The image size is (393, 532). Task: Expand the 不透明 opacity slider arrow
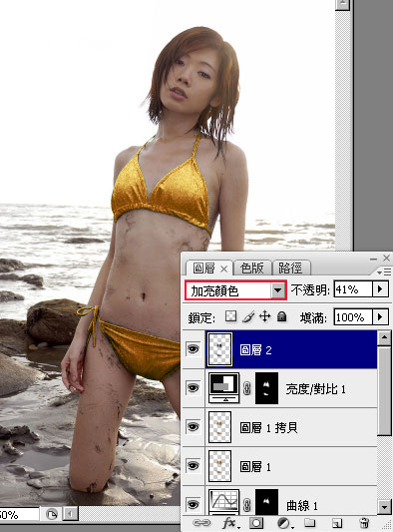pyautogui.click(x=380, y=289)
